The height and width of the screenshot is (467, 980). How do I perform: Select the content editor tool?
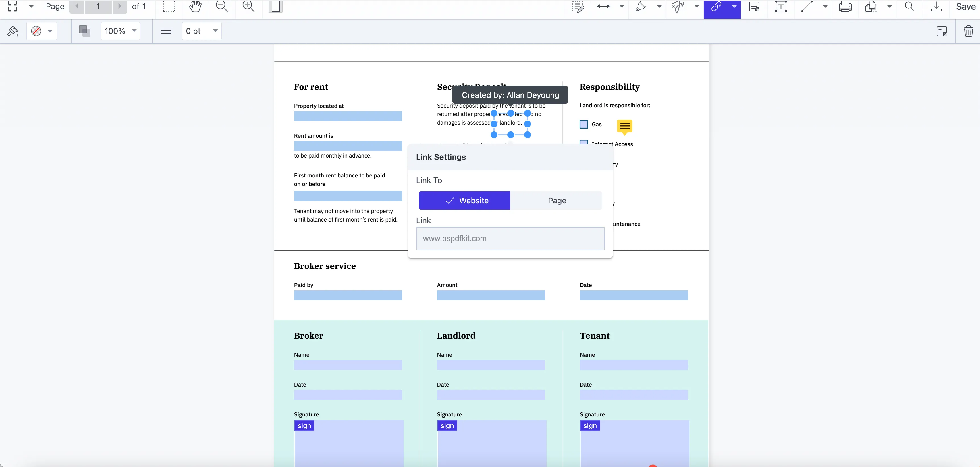[x=578, y=7]
